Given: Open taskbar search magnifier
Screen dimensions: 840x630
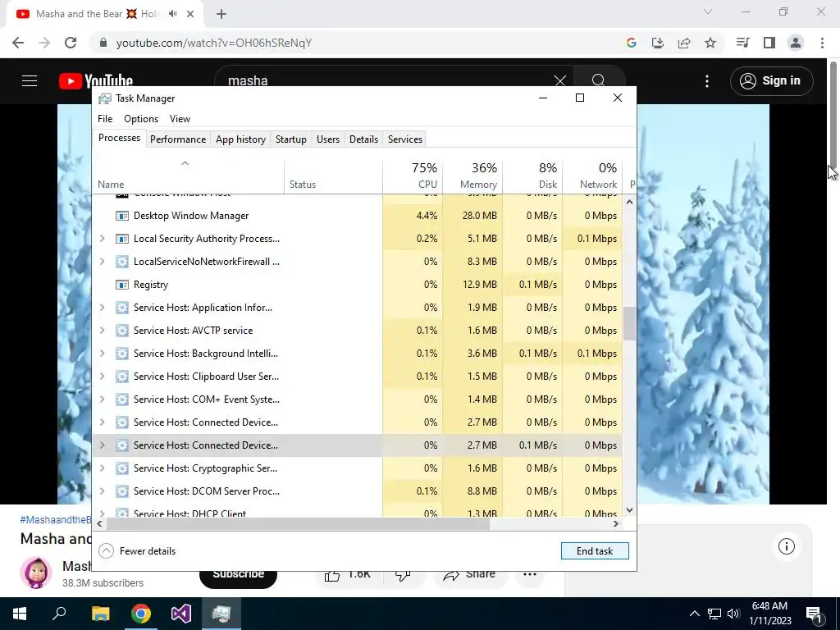Looking at the screenshot, I should coord(59,614).
